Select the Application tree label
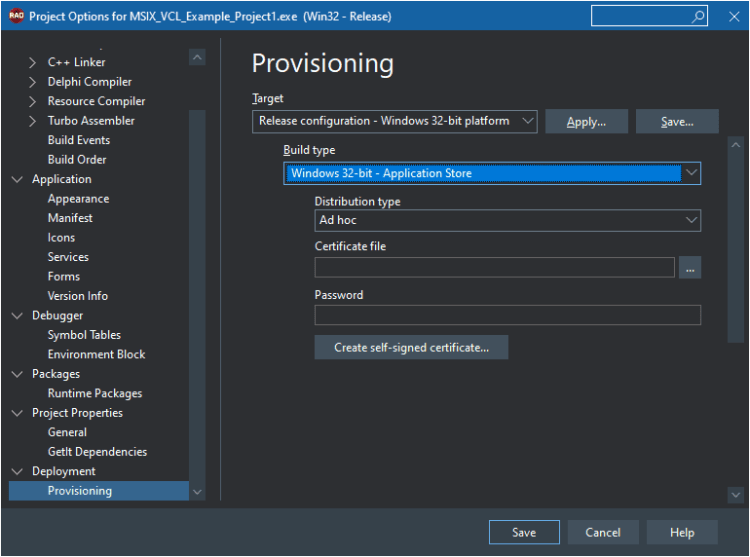The height and width of the screenshot is (557, 750). point(62,179)
